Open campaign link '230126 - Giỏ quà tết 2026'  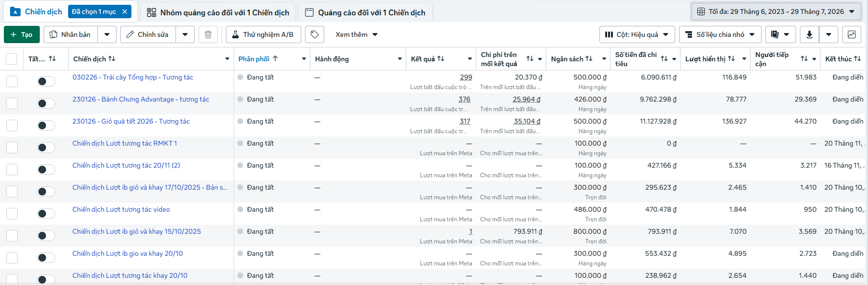click(x=131, y=121)
